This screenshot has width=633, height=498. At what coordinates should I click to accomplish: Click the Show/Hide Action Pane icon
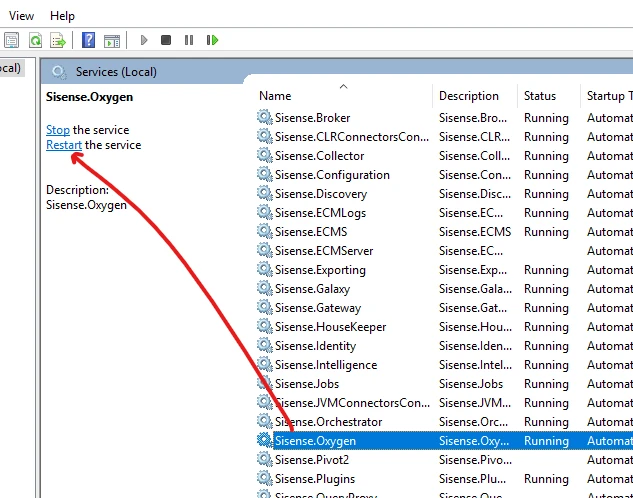coord(112,41)
